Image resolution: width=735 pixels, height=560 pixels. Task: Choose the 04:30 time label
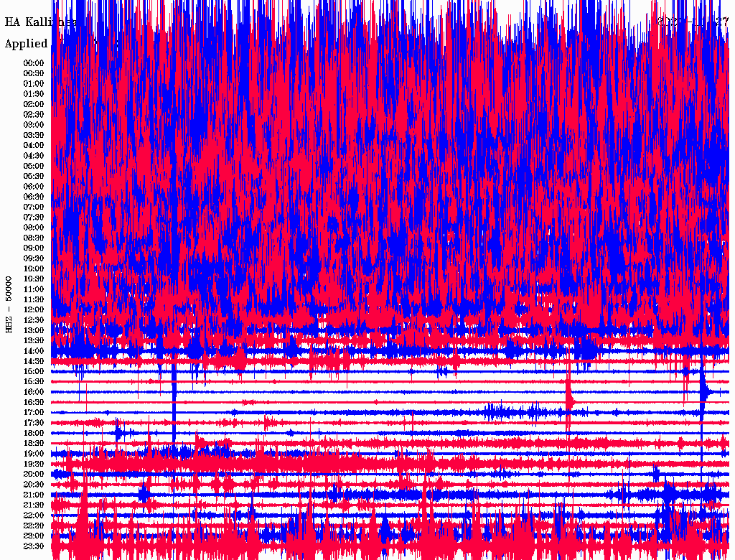(34, 157)
